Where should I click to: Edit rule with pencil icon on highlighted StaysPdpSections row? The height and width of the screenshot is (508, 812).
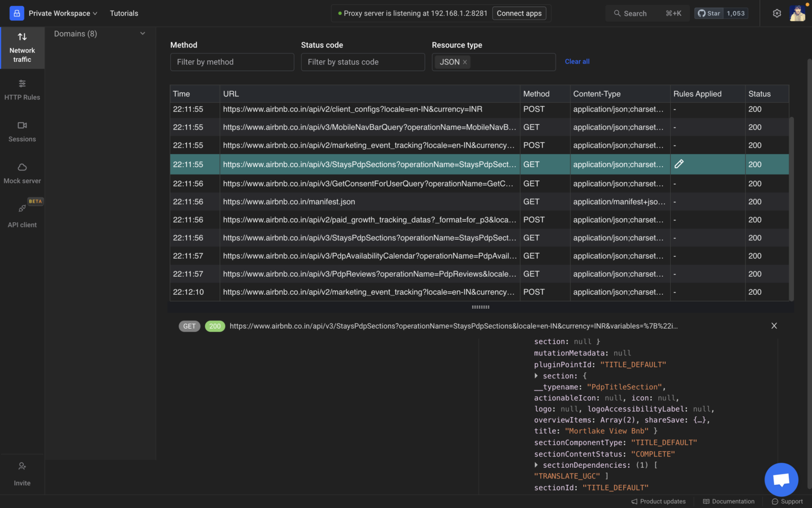tap(679, 164)
